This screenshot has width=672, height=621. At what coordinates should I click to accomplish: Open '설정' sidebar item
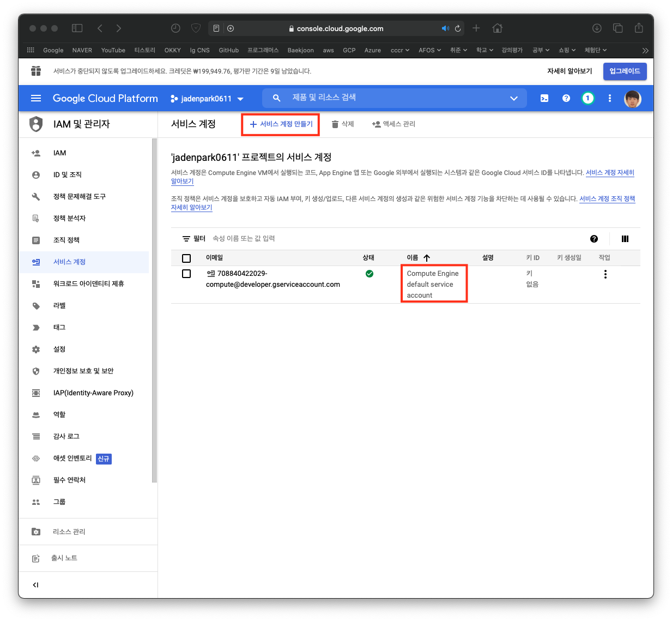pyautogui.click(x=84, y=349)
